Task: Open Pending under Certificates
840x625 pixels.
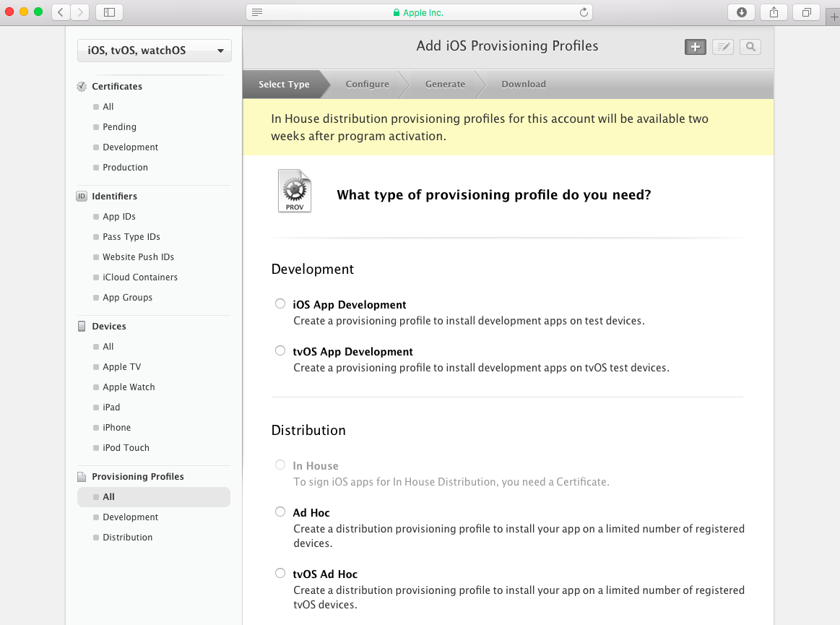Action: click(x=119, y=127)
